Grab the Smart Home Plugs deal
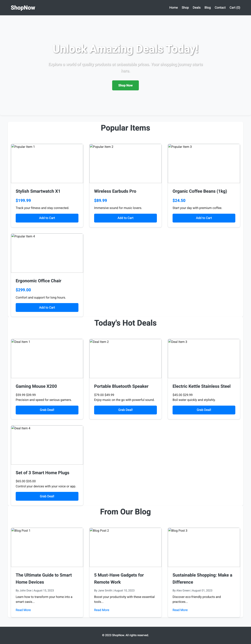Viewport: 251px width, 644px height. pos(47,496)
